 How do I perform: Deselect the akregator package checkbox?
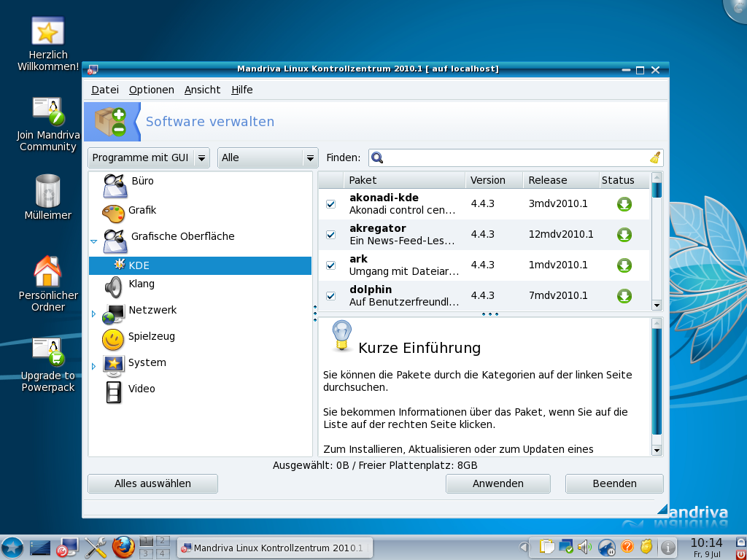[x=330, y=235]
